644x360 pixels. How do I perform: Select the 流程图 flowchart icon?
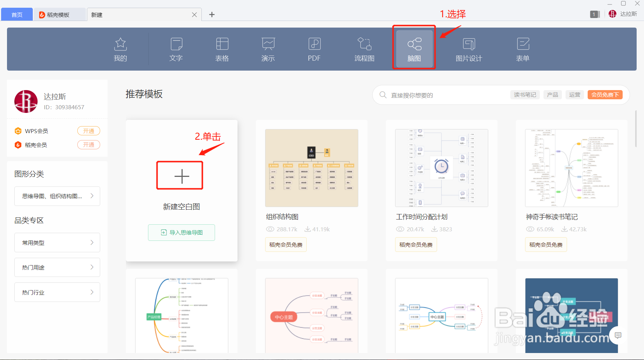[365, 44]
